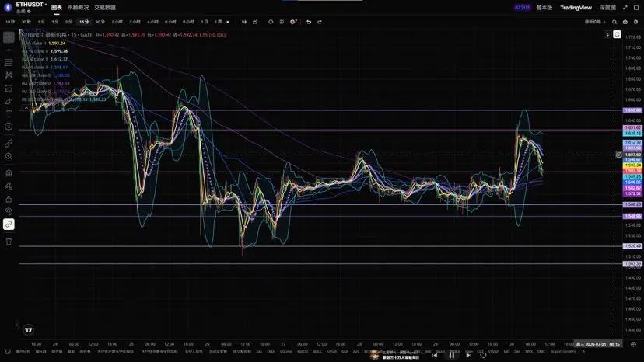The image size is (644, 362).
Task: Select the crosshair cursor tool
Action: (x=9, y=37)
